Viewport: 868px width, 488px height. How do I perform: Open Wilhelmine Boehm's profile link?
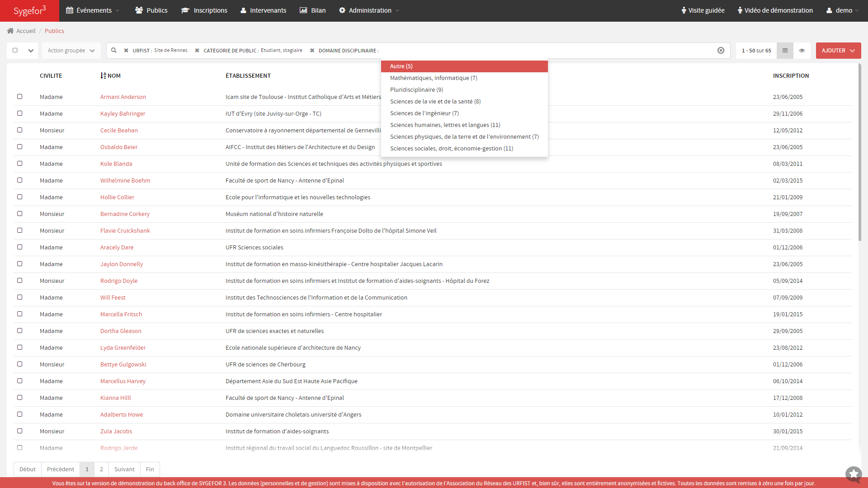(x=125, y=180)
